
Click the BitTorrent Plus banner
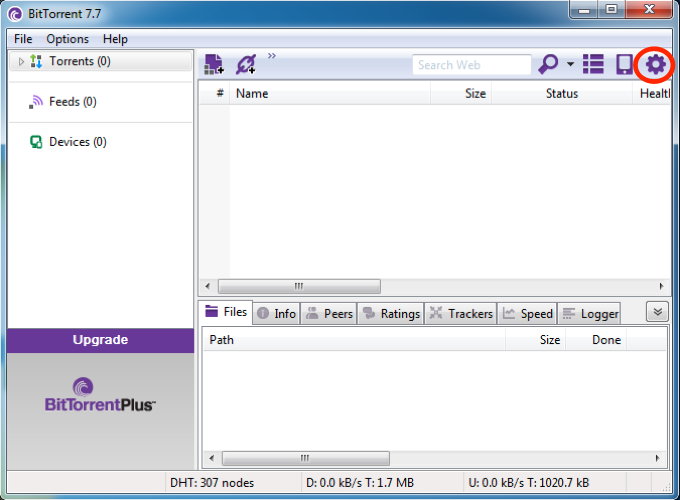point(100,395)
